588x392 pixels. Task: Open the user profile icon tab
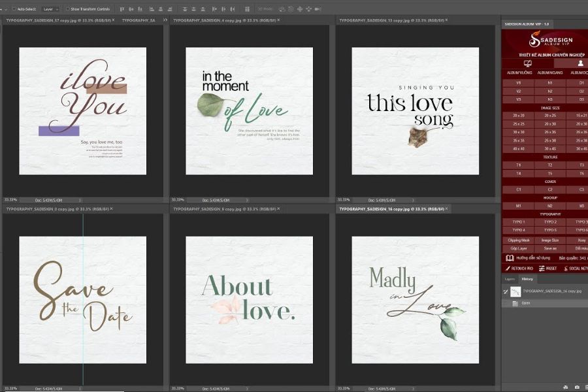pyautogui.click(x=580, y=63)
